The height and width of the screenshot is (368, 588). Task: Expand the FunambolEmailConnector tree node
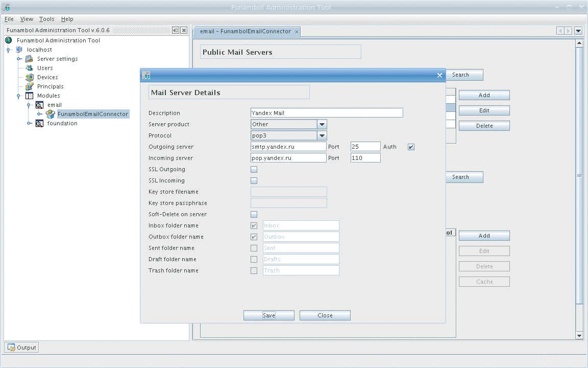click(x=39, y=114)
